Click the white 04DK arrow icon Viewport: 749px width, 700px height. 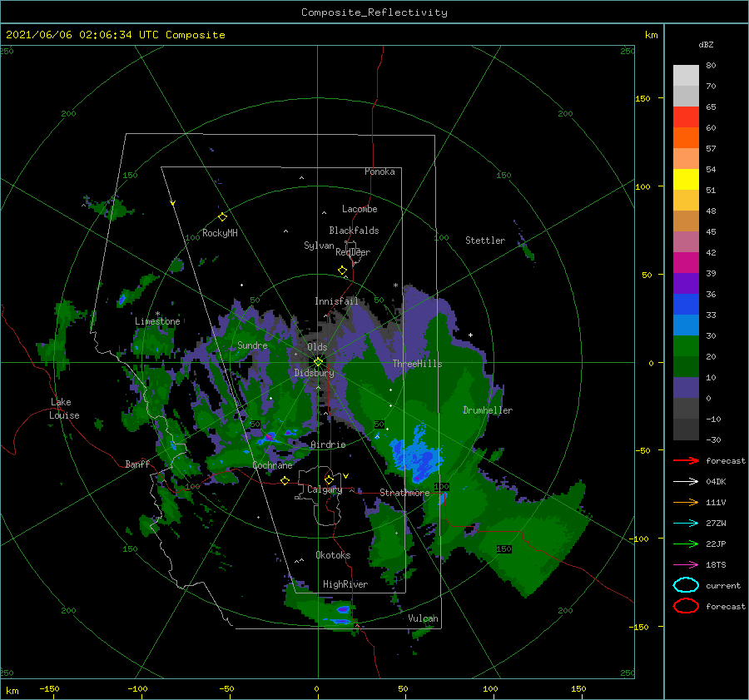686,482
